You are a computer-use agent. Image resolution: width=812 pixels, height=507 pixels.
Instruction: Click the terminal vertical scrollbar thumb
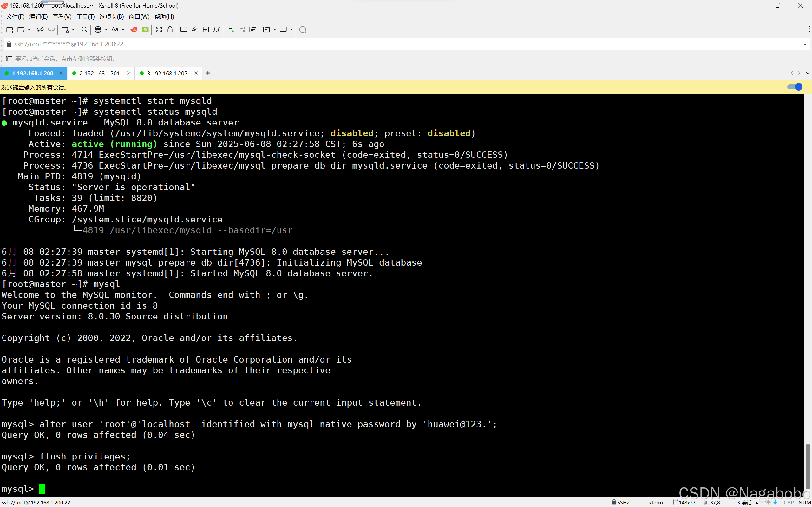tap(808, 466)
